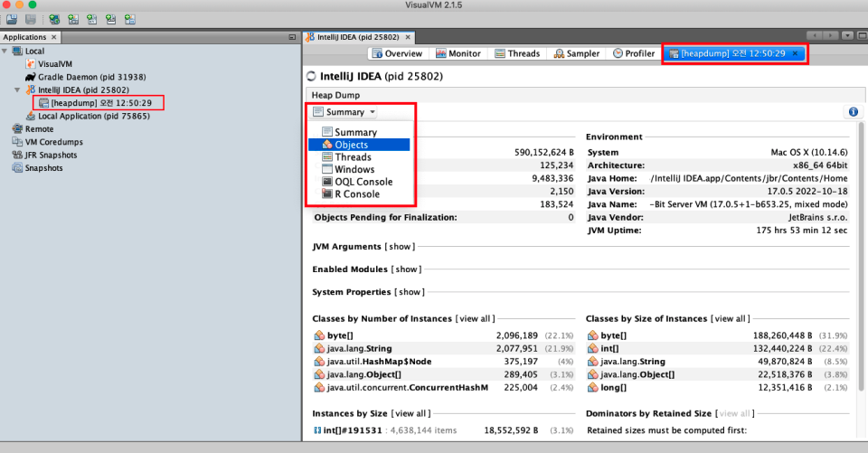This screenshot has height=453, width=868.
Task: Select the VM Coredumps node
Action: 48,142
